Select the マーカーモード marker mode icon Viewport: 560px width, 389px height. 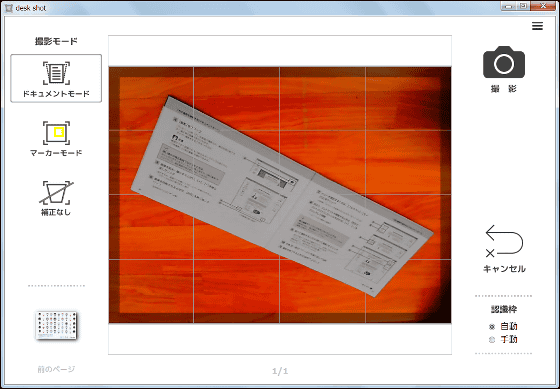pos(56,133)
